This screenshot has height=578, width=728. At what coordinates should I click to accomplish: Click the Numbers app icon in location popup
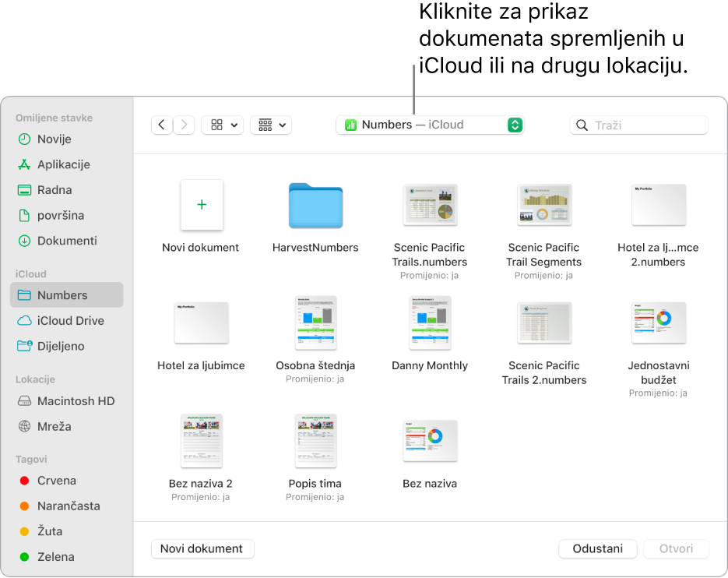pos(350,125)
